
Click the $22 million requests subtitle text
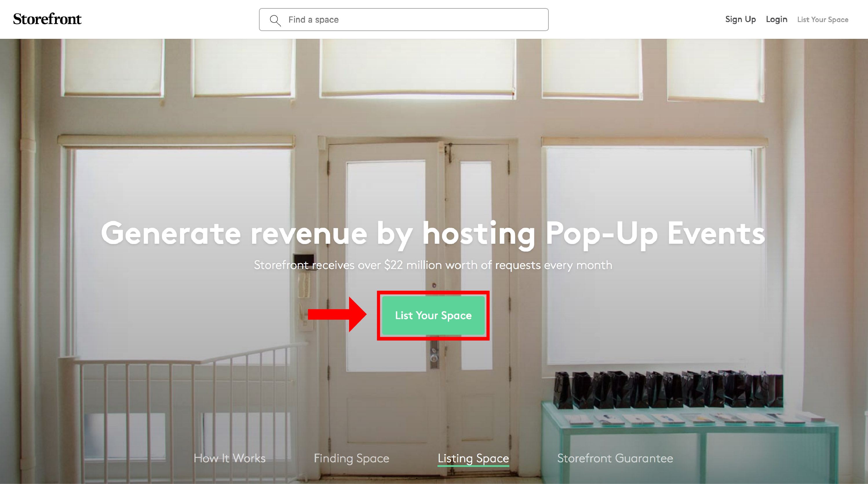pos(433,265)
